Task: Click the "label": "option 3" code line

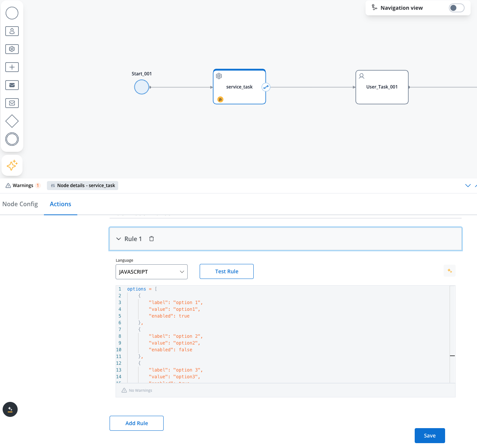Action: click(x=176, y=370)
